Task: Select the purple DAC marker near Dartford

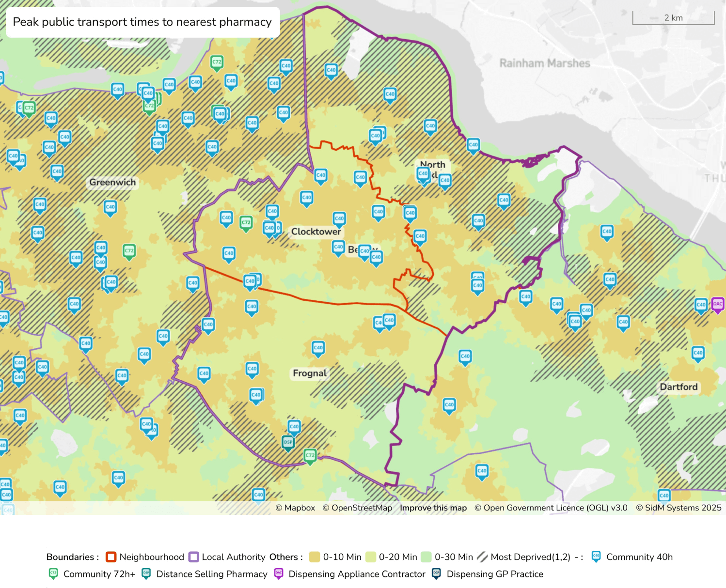Action: point(718,304)
